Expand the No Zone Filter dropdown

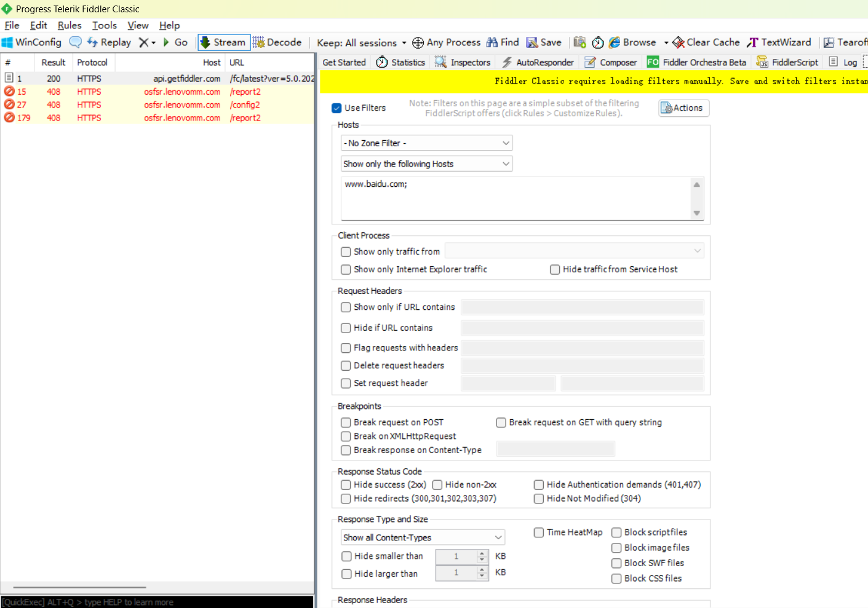click(x=427, y=143)
